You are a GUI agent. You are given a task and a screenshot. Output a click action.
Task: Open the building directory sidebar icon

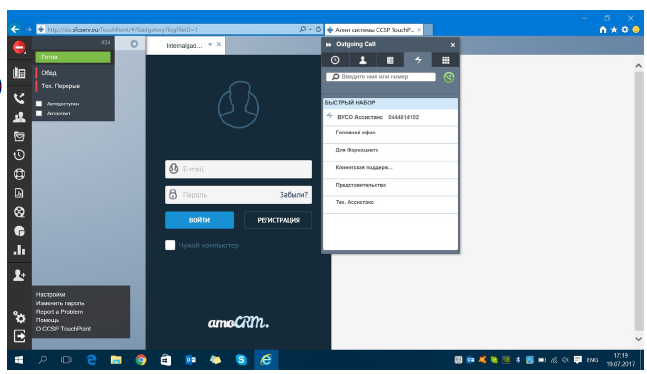(19, 73)
